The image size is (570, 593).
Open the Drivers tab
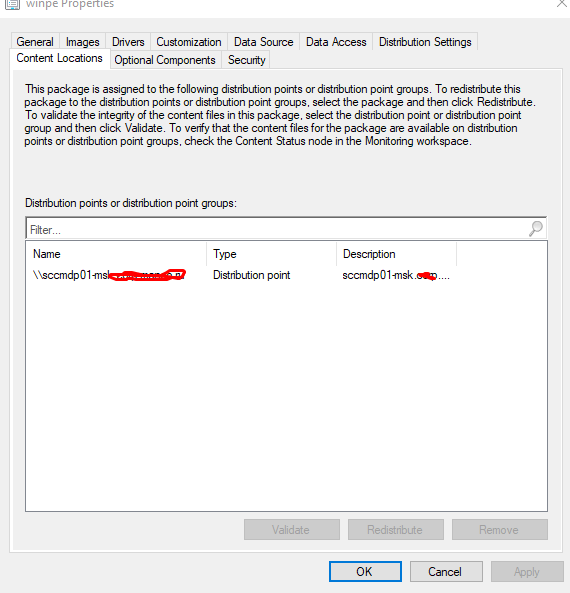click(x=128, y=42)
